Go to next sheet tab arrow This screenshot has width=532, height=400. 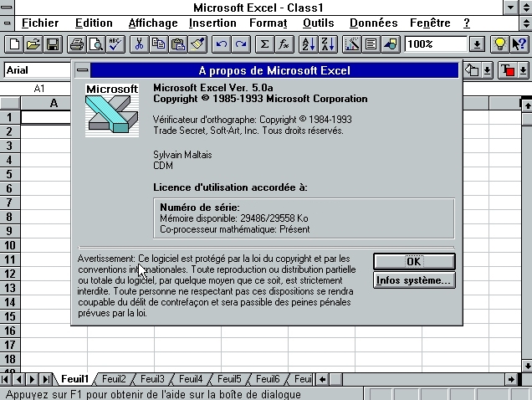pyautogui.click(x=33, y=379)
